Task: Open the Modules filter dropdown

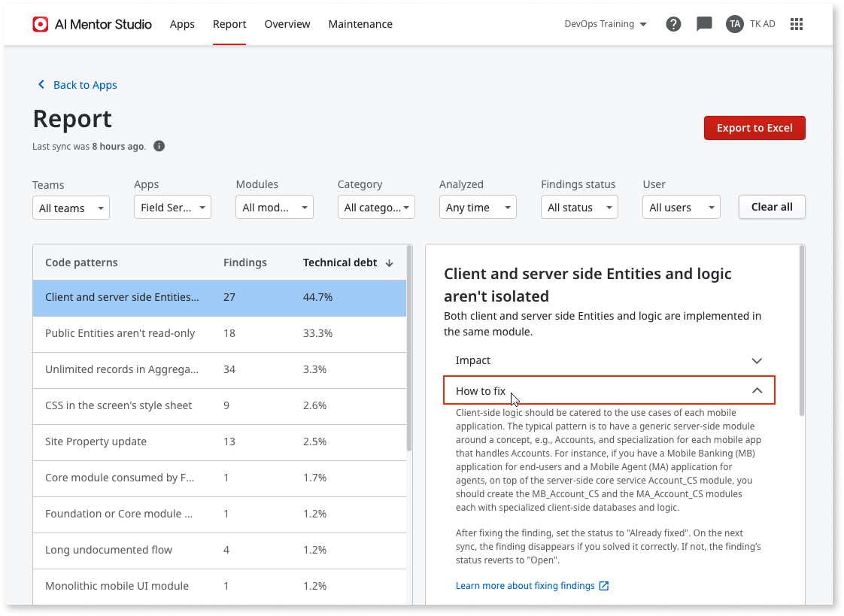Action: click(x=275, y=207)
